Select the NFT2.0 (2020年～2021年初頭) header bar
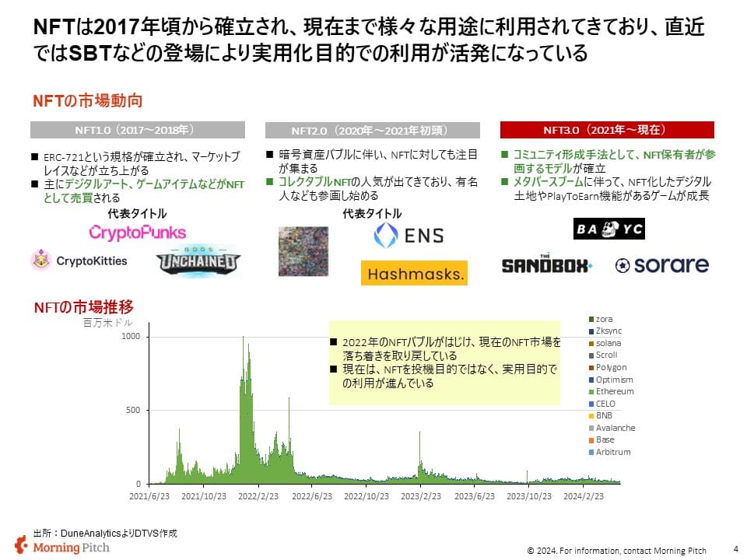This screenshot has height=560, width=747. click(x=373, y=131)
